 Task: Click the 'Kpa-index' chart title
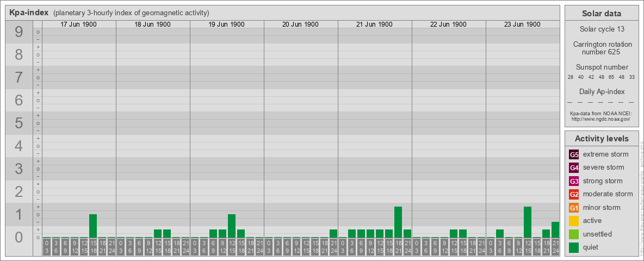coord(29,13)
